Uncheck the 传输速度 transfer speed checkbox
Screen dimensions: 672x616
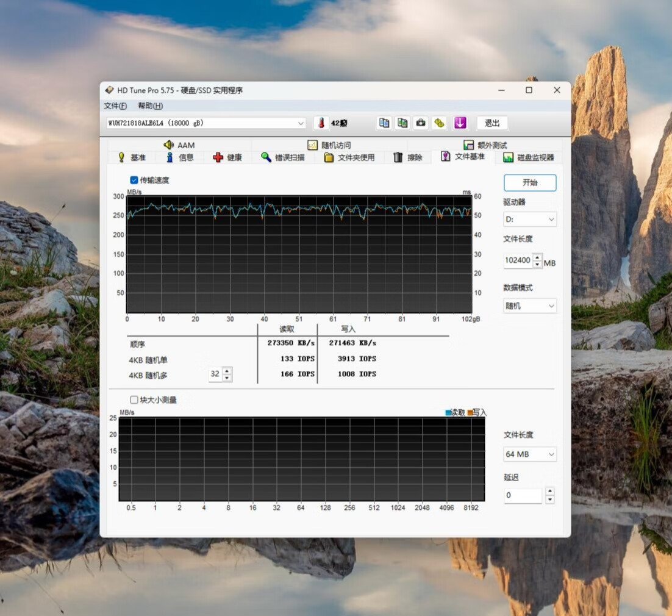(134, 180)
